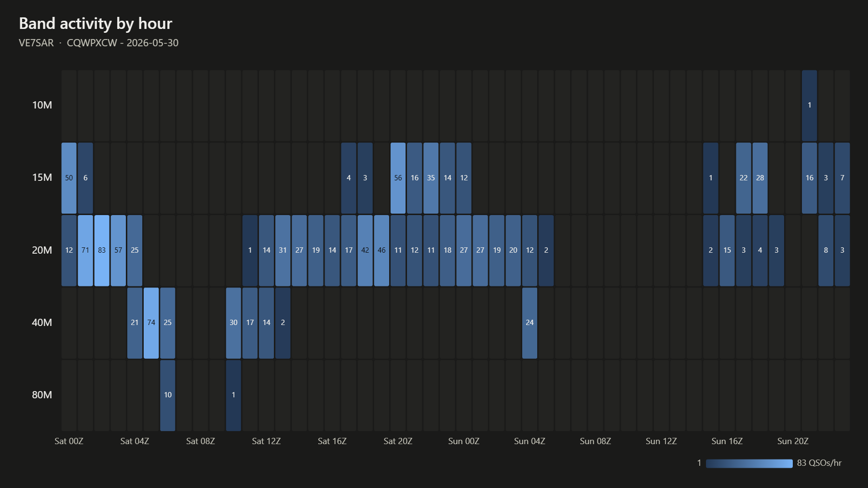
Task: Select the 57 cell on 20M
Action: pos(118,250)
